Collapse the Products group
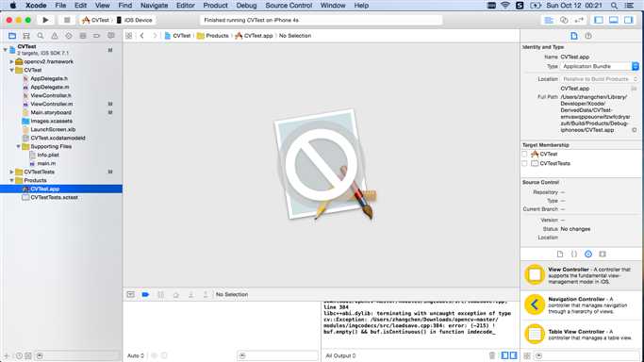 (x=12, y=181)
